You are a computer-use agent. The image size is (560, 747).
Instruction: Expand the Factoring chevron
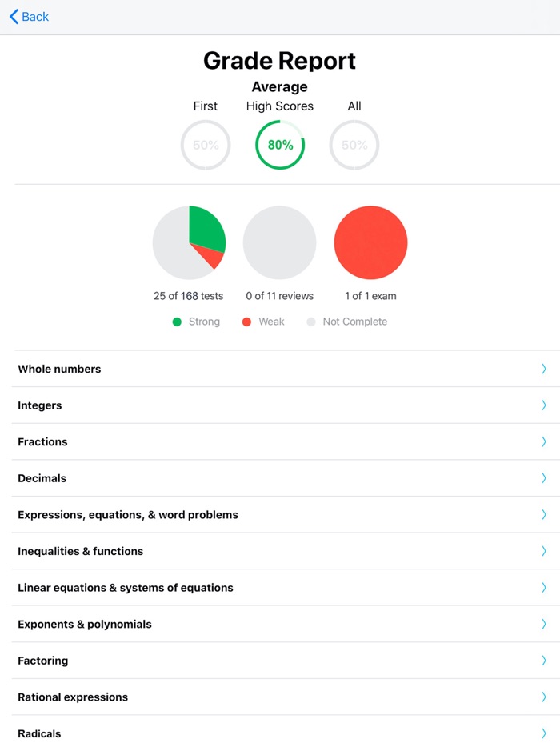click(x=544, y=661)
